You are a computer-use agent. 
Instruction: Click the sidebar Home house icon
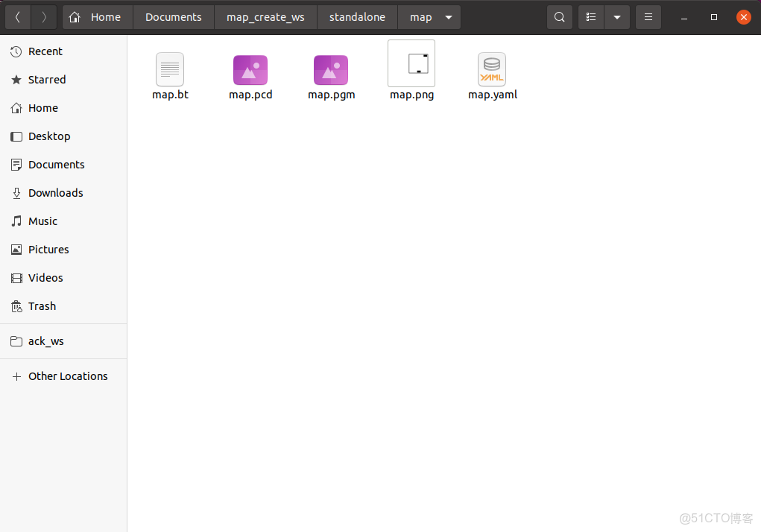pos(16,108)
